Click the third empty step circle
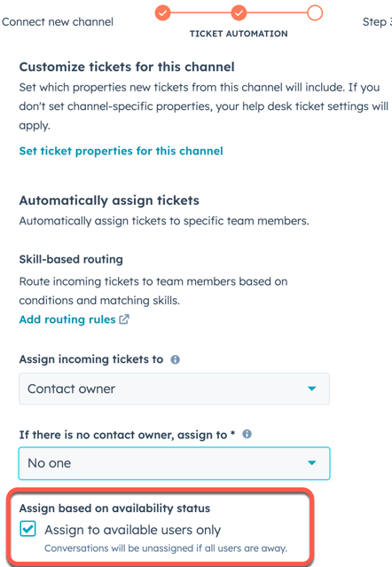The width and height of the screenshot is (392, 567). 315,13
